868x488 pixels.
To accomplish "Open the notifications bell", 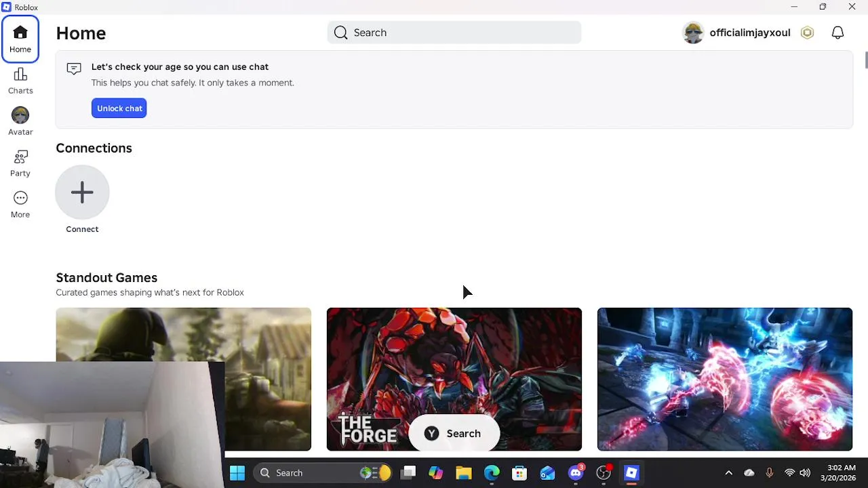I will (837, 33).
